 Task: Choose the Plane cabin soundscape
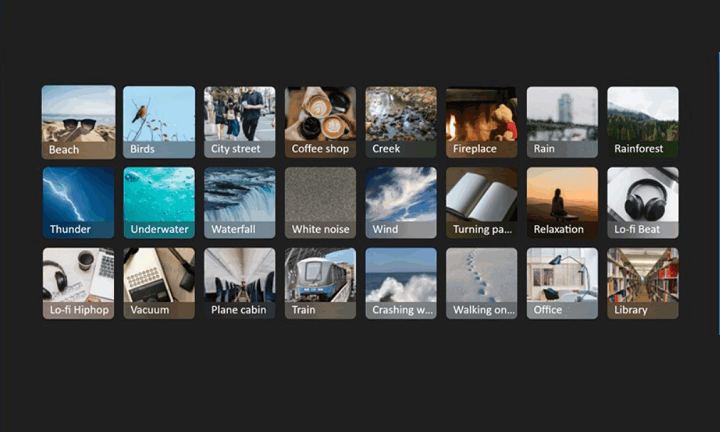240,283
